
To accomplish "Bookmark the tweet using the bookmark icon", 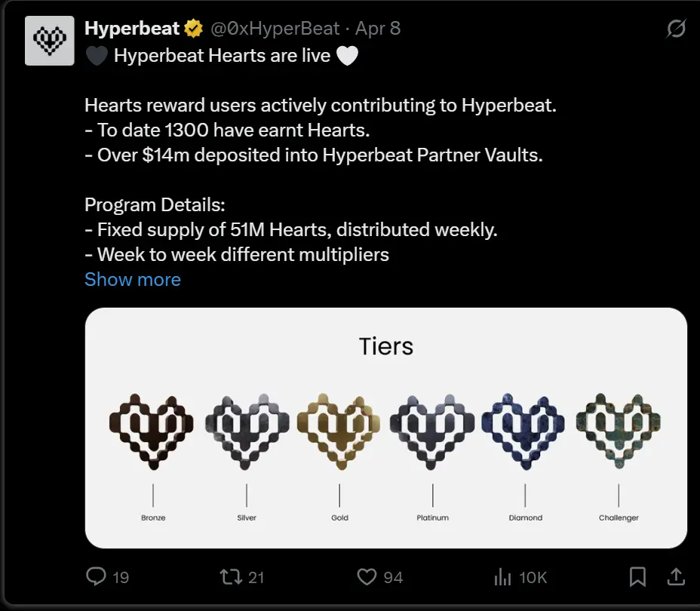I will [x=637, y=576].
